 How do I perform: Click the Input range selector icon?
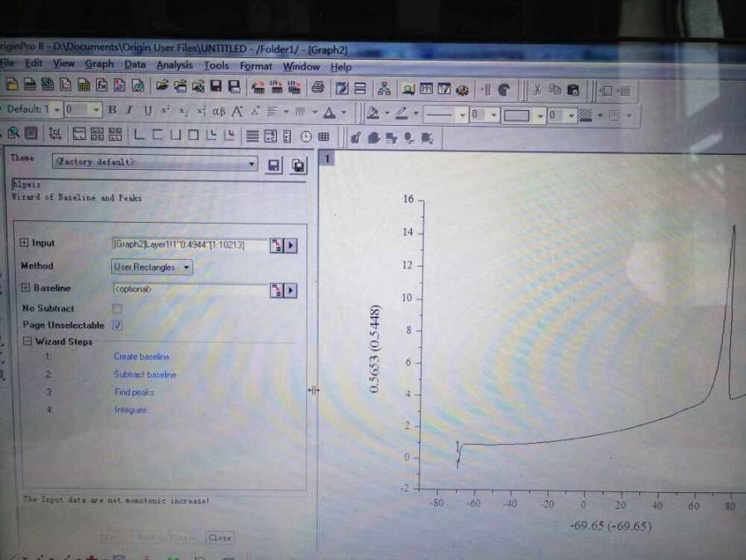coord(276,245)
